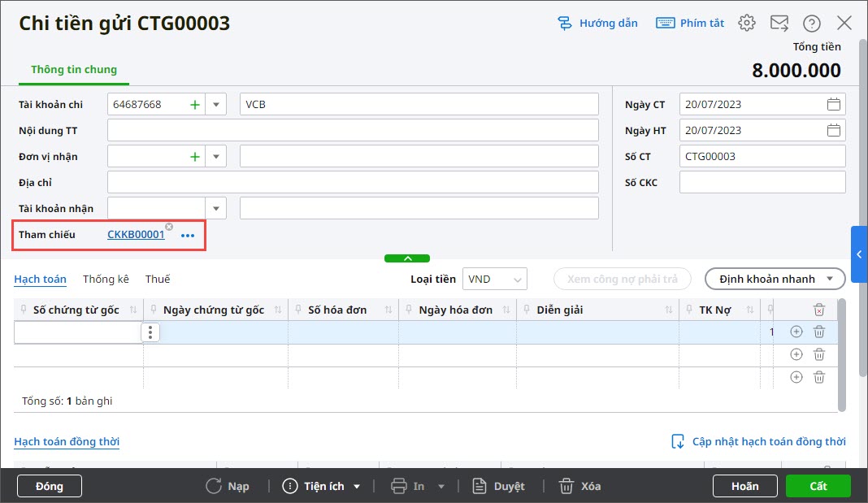The width and height of the screenshot is (868, 503).
Task: Open calendar picker for Ngày CT
Action: [833, 105]
